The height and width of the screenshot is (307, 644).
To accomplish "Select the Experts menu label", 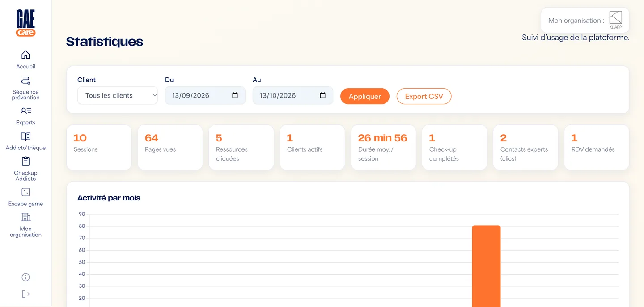I will (x=25, y=123).
